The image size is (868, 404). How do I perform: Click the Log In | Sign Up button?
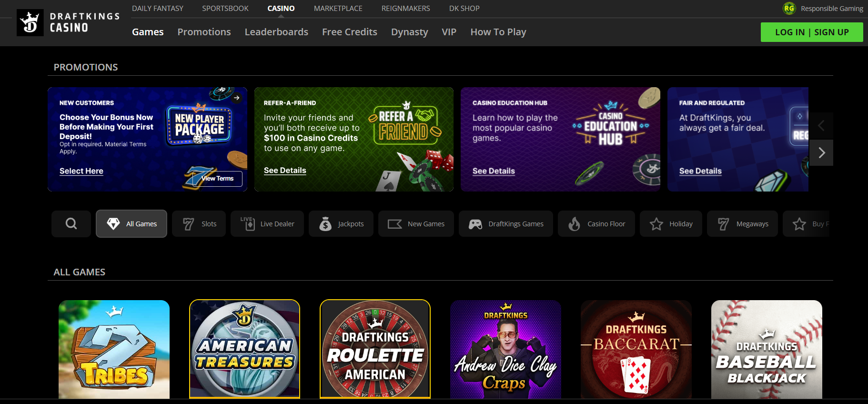pyautogui.click(x=812, y=32)
